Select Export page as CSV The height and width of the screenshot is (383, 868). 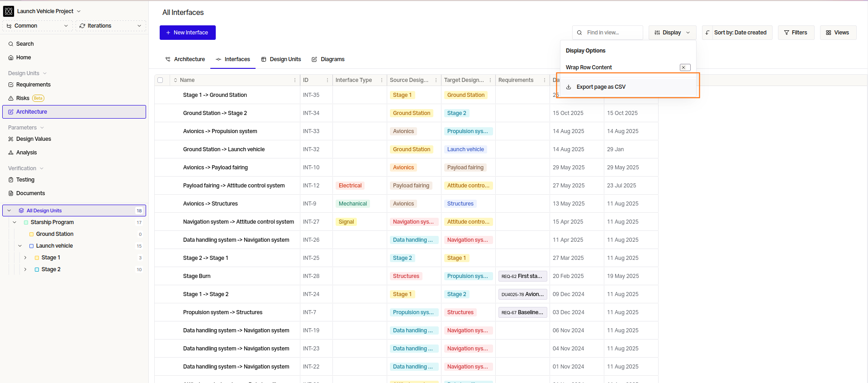(601, 87)
